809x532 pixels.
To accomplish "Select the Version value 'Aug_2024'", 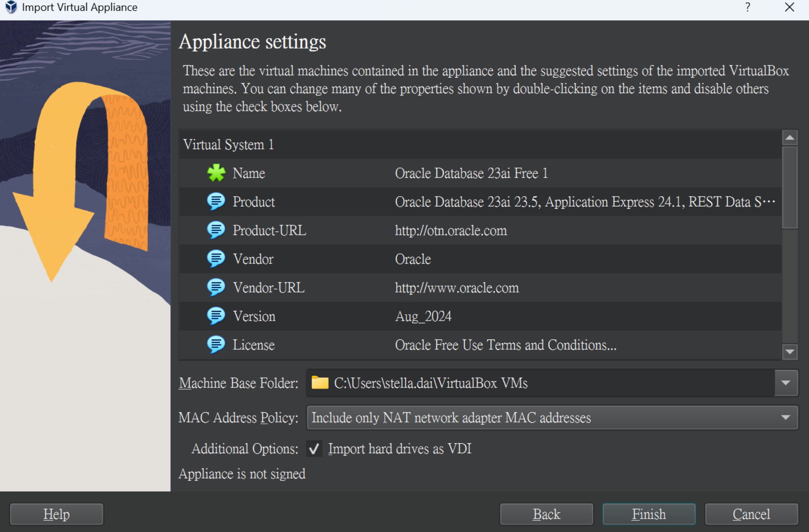I will click(x=423, y=317).
